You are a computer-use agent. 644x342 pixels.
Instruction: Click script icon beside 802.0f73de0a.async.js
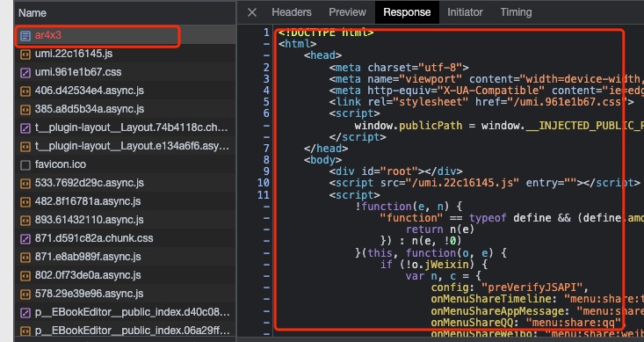point(25,276)
